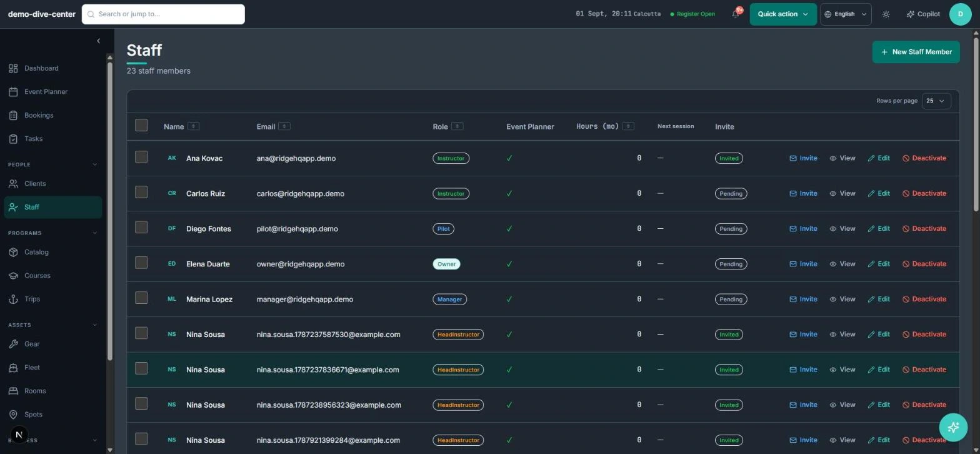Screen dimensions: 980x454
Task: Open Catalog in the sidebar
Action: pos(53,252)
